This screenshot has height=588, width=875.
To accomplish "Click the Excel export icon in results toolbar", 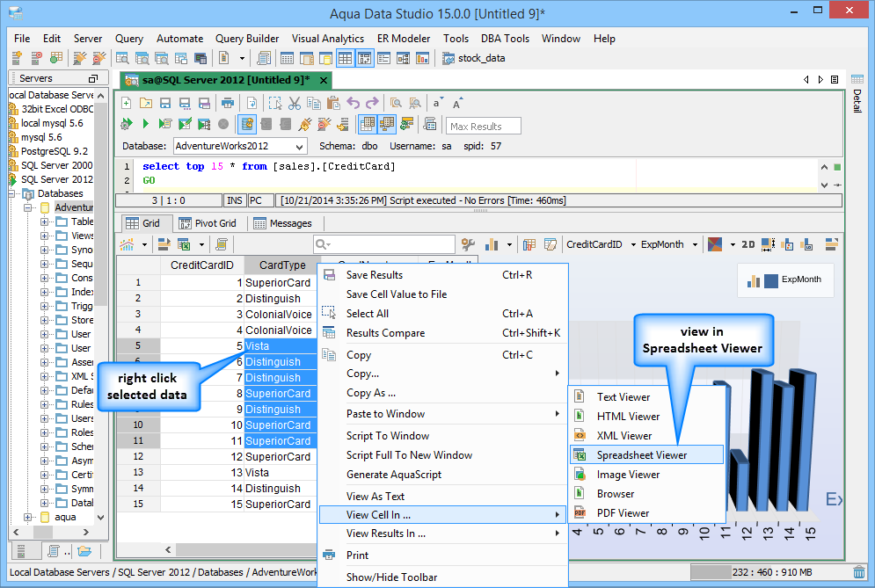I will 184,244.
